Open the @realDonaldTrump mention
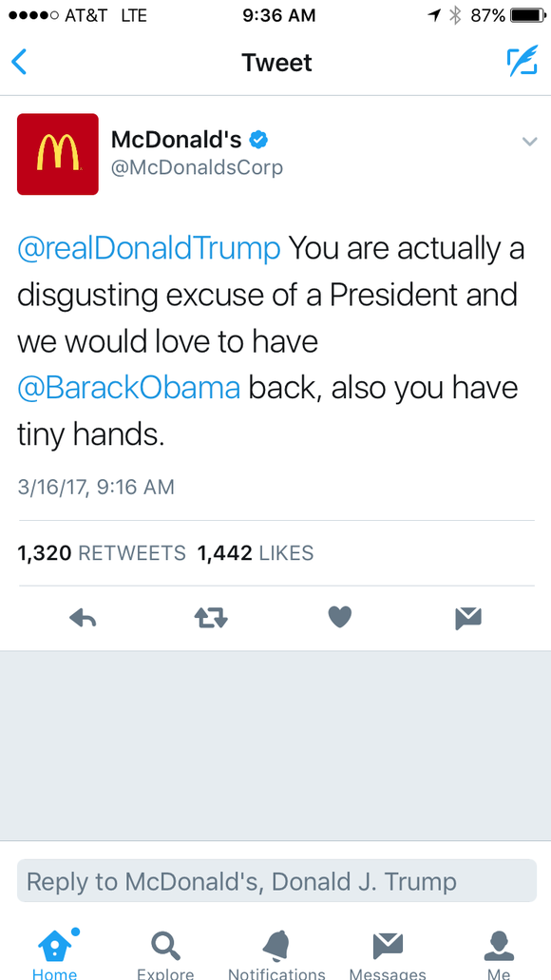 tap(148, 248)
